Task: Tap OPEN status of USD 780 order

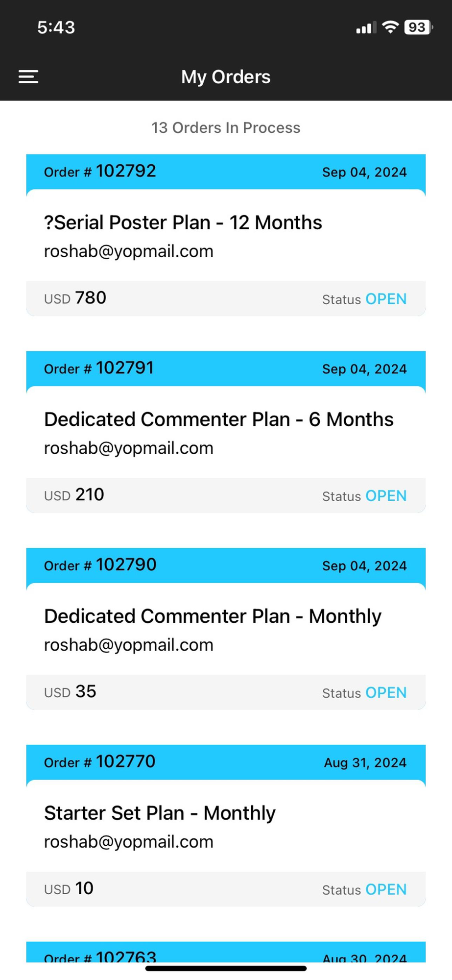Action: point(386,299)
